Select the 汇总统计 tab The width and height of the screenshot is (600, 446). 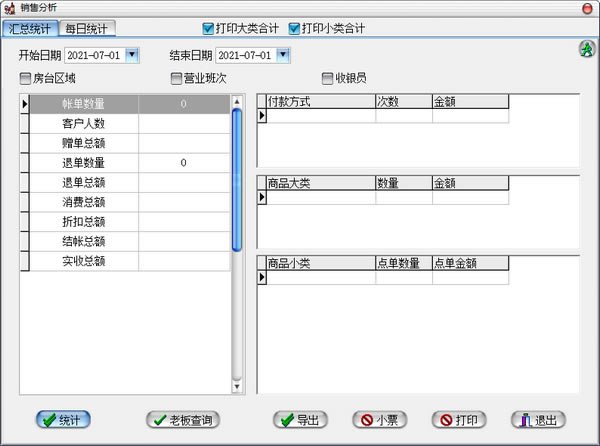[x=30, y=28]
